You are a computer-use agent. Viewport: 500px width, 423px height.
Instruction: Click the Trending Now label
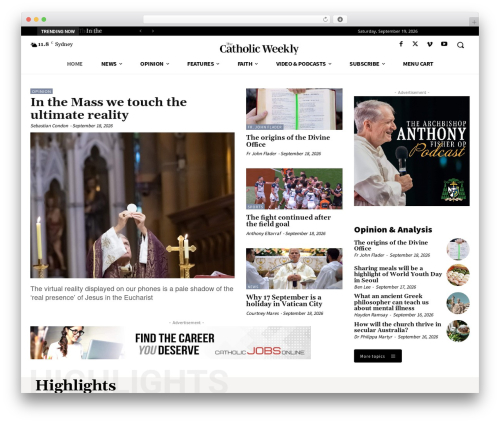pos(58,31)
